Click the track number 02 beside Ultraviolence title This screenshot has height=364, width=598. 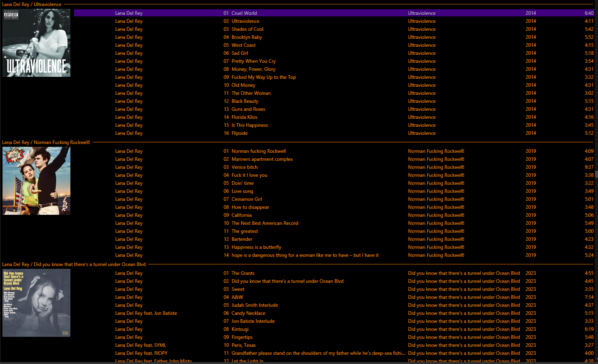[226, 21]
